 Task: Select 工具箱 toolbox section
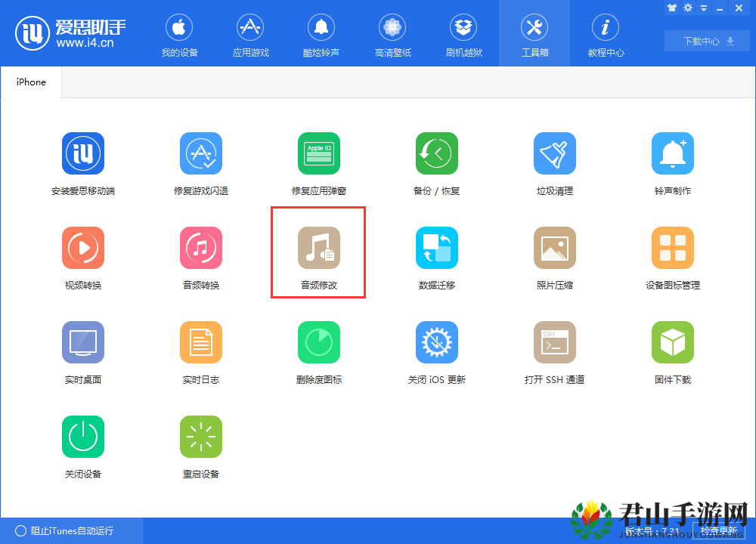[x=534, y=34]
